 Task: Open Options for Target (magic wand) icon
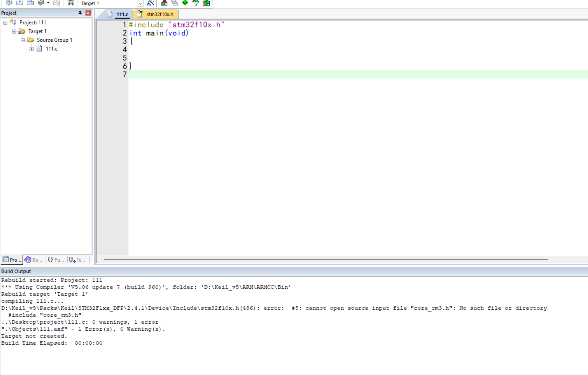pyautogui.click(x=150, y=3)
